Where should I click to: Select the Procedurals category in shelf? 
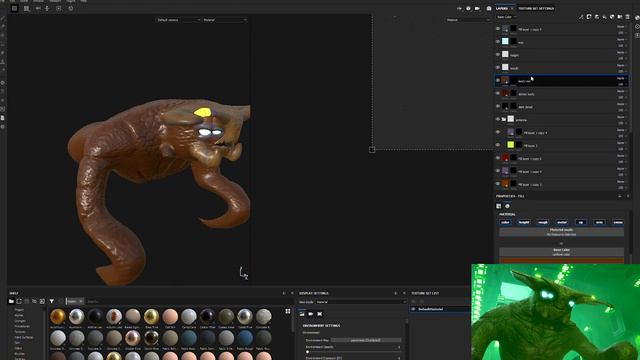(22, 326)
